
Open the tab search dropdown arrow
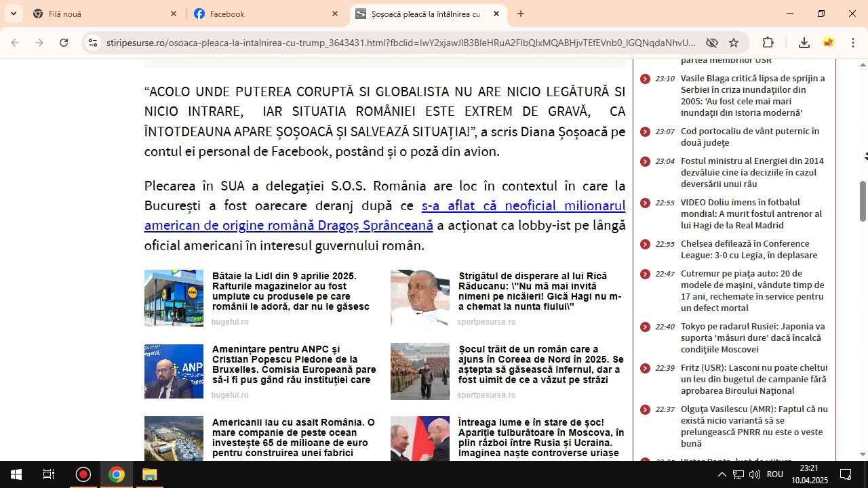click(13, 14)
